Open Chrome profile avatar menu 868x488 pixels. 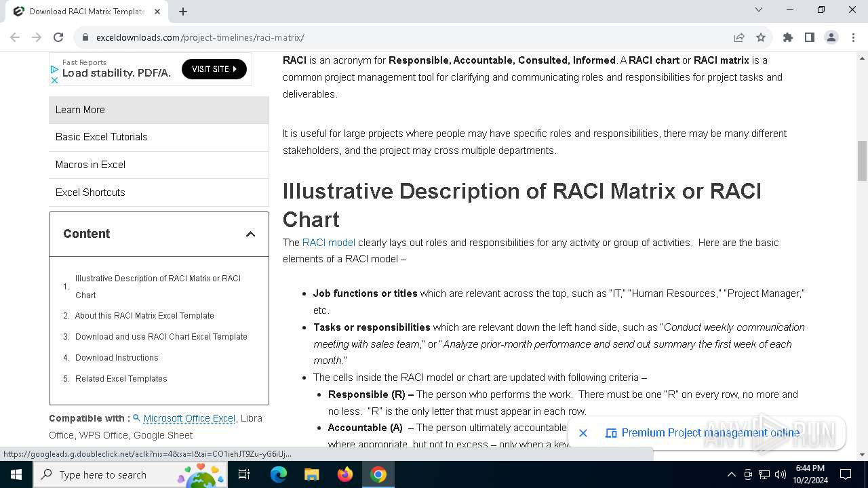pyautogui.click(x=831, y=37)
